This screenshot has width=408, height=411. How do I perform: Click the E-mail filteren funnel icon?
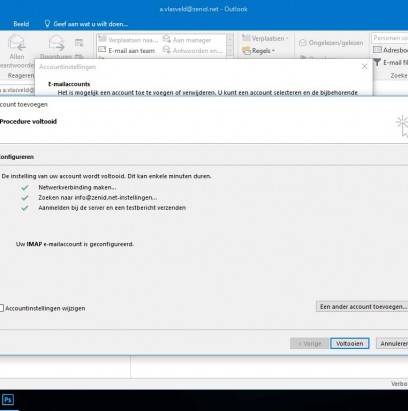[x=377, y=62]
